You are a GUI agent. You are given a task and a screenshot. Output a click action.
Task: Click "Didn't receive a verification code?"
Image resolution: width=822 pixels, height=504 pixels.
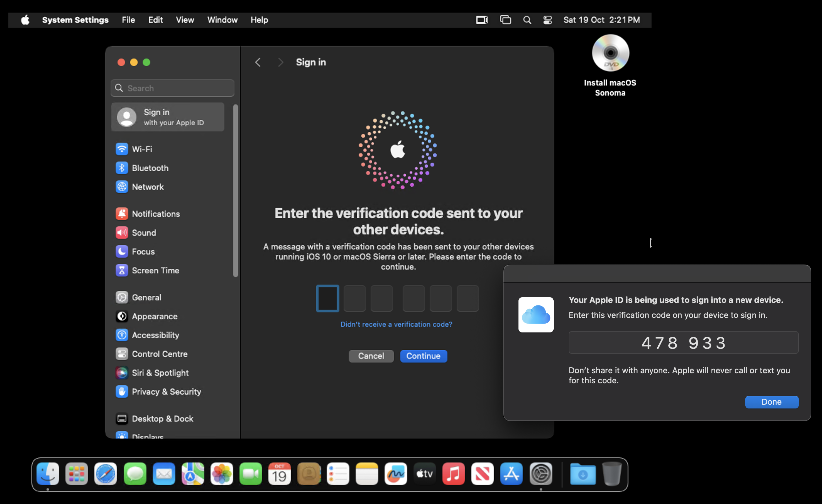click(x=396, y=324)
